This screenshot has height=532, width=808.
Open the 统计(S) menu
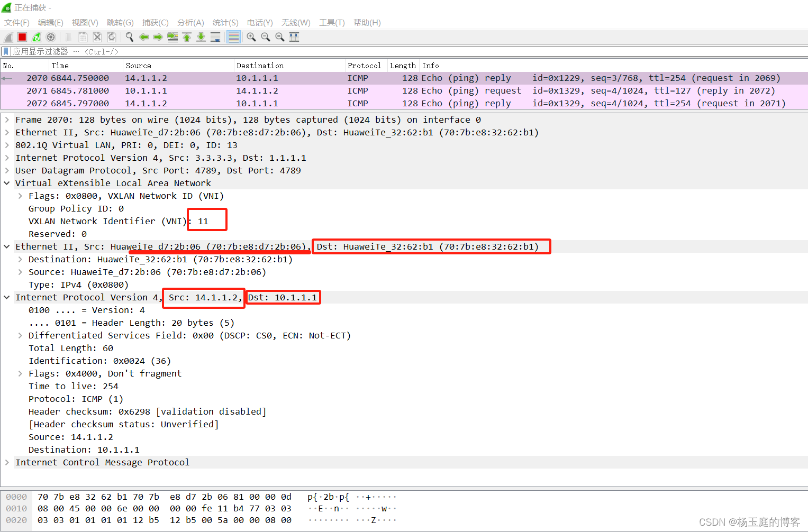click(225, 22)
